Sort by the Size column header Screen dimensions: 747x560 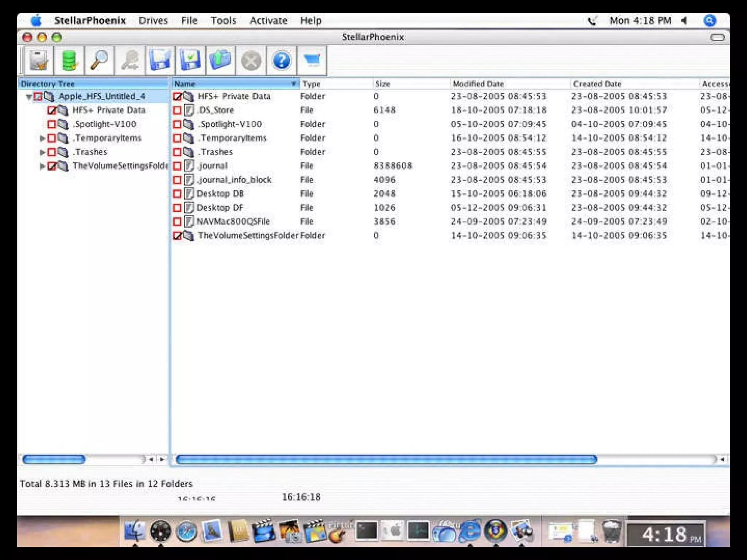[x=383, y=84]
